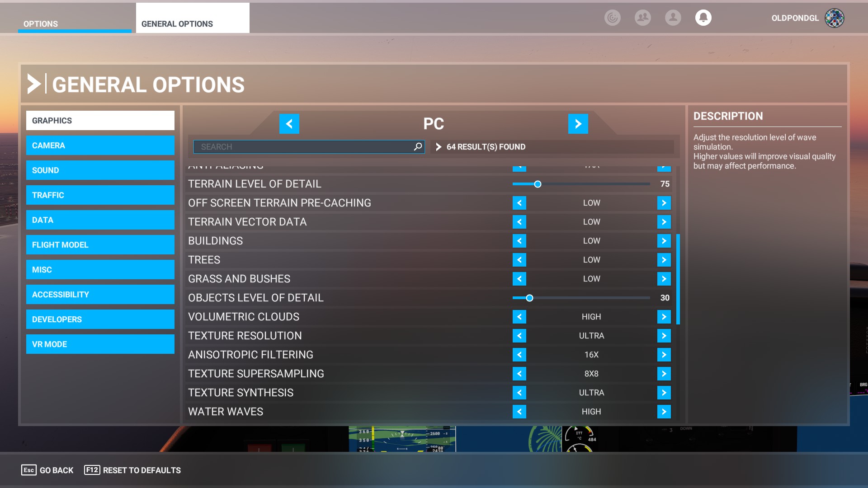This screenshot has width=868, height=488.
Task: Click the OLDPONDGL avatar image
Action: click(835, 18)
